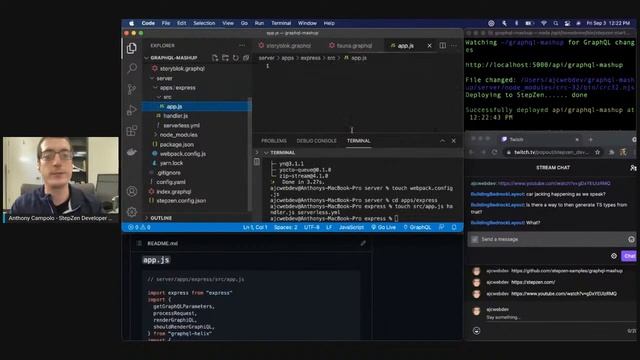Screen dimensions: 640x360
Task: Refresh the GRAPHQL-MASHUP explorer
Action: [236, 58]
